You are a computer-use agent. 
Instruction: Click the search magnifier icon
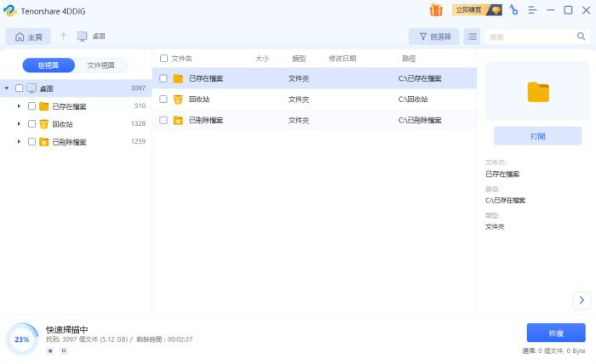[x=581, y=37]
